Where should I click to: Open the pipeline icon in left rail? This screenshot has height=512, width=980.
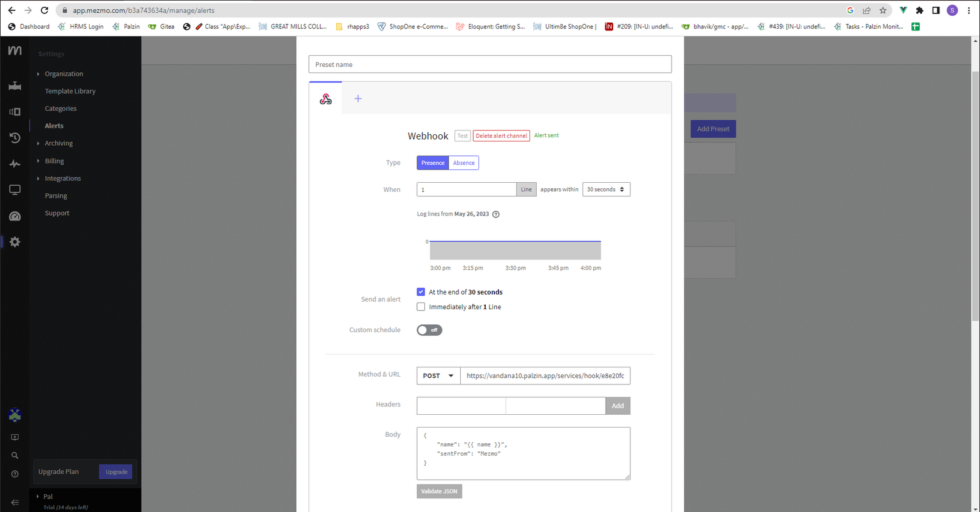coord(15,86)
